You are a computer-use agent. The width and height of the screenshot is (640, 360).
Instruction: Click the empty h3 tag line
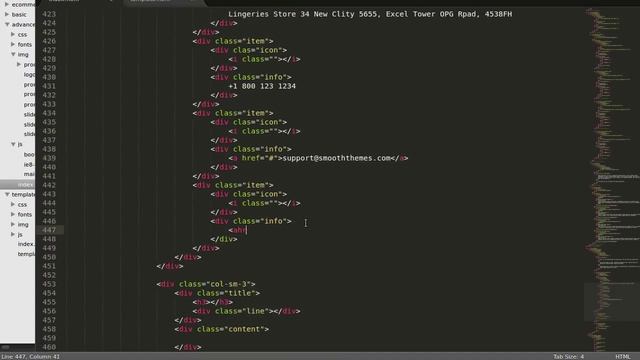[x=213, y=302]
